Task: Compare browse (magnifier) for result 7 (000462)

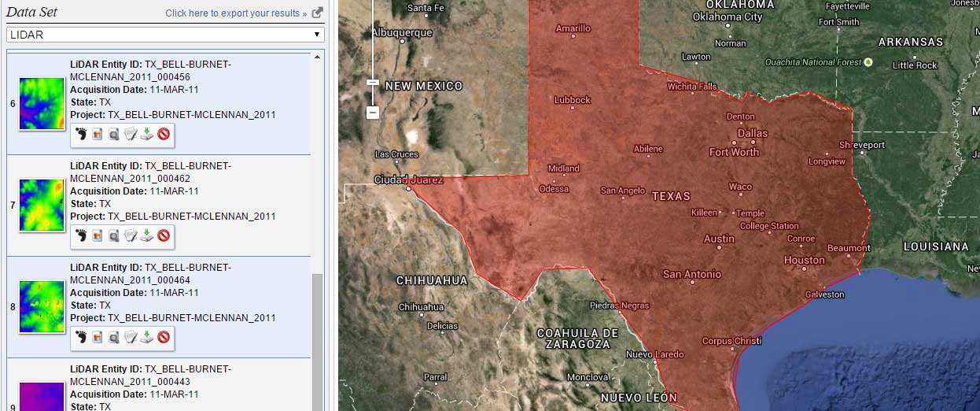Action: 114,235
